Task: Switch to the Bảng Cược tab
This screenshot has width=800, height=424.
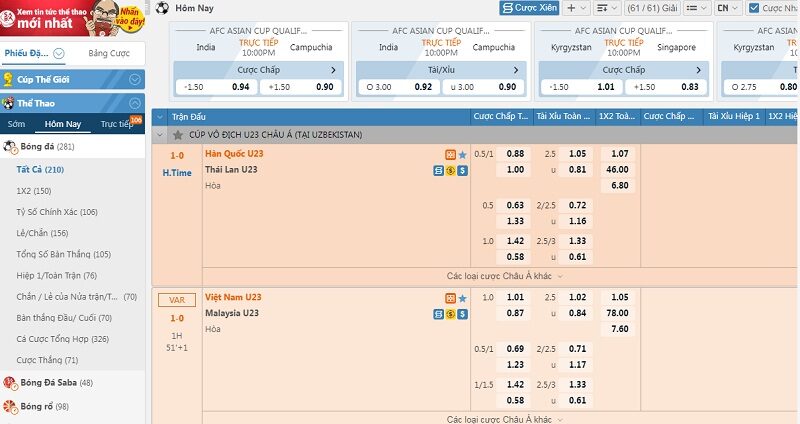Action: pyautogui.click(x=108, y=52)
